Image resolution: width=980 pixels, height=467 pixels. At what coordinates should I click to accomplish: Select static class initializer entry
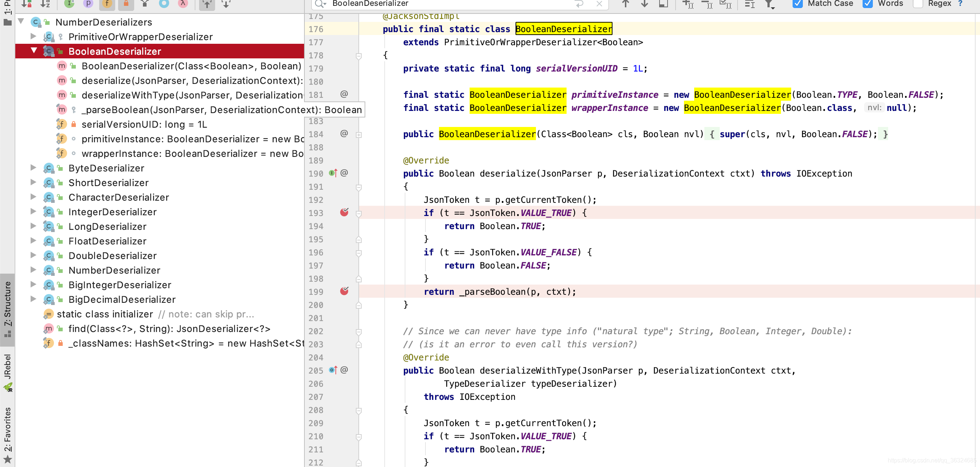click(105, 314)
